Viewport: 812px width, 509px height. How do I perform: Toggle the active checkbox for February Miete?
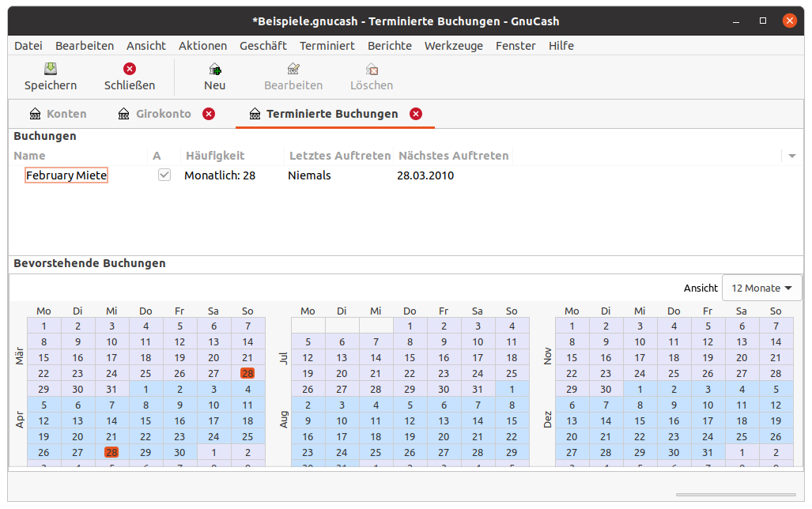(164, 175)
